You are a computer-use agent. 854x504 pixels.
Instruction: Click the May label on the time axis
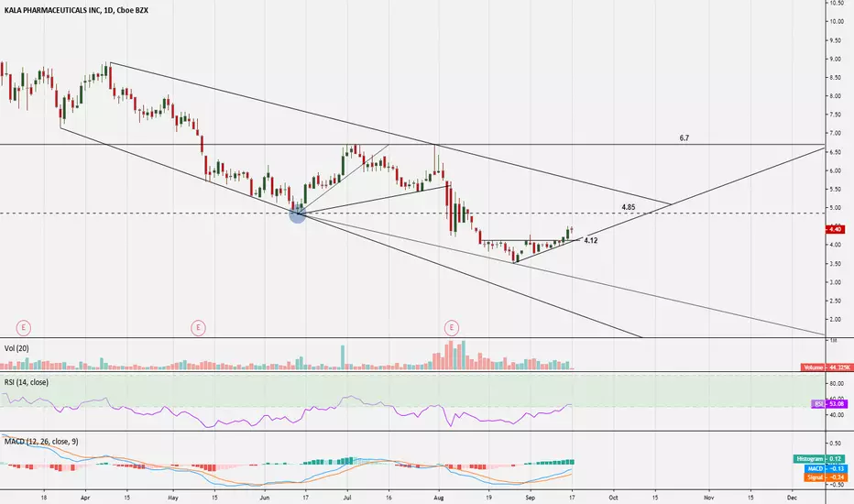172,498
